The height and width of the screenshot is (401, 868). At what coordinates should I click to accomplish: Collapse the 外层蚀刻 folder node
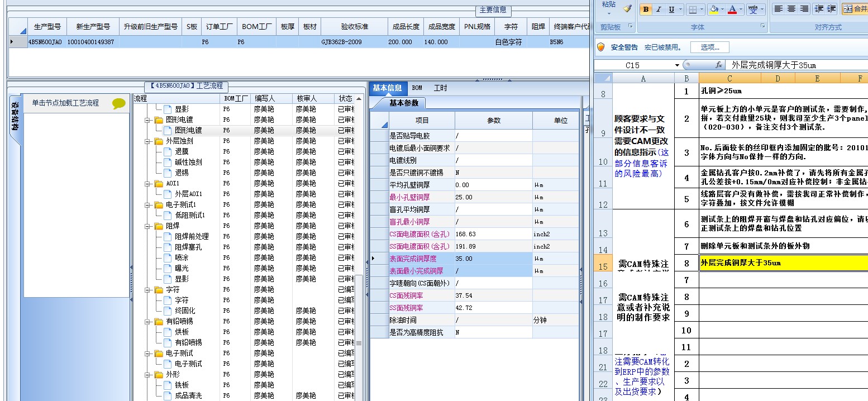click(x=148, y=141)
